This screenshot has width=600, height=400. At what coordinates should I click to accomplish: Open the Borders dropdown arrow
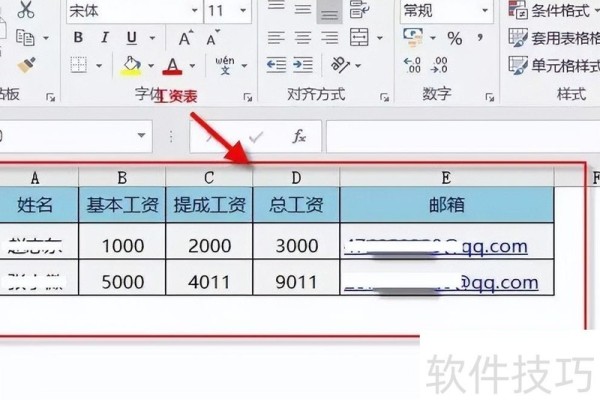(x=99, y=65)
